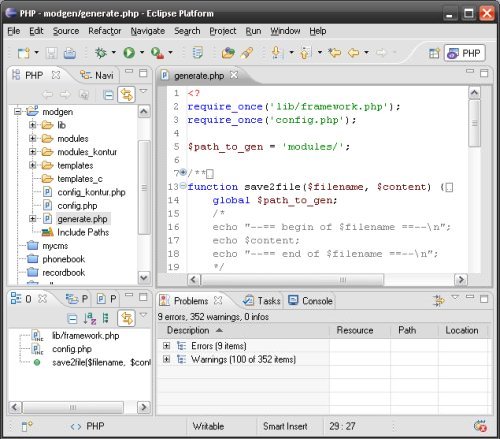Jump to Previous Annotation icon
Image resolution: width=500 pixels, height=439 pixels.
(x=306, y=53)
